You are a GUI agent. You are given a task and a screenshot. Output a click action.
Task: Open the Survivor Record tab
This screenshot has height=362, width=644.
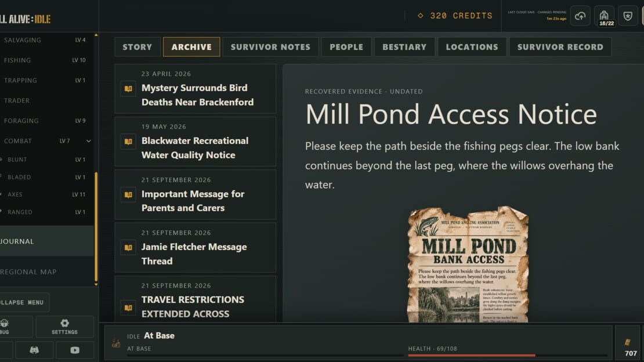560,47
